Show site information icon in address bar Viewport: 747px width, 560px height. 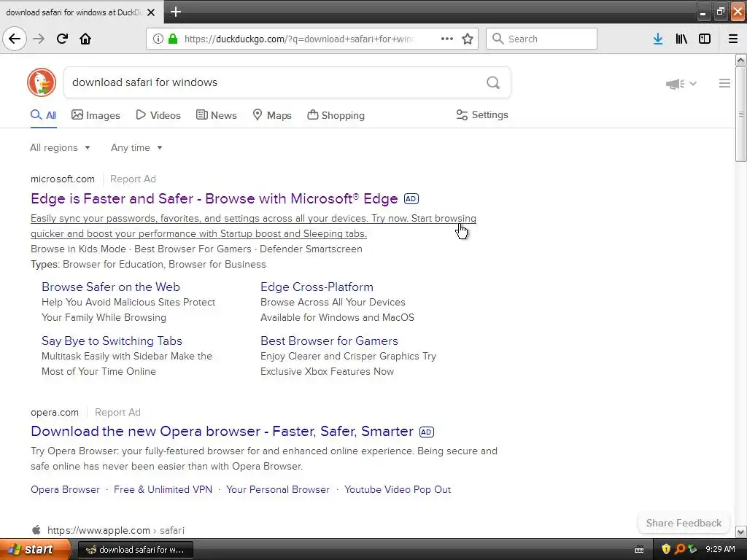158,39
